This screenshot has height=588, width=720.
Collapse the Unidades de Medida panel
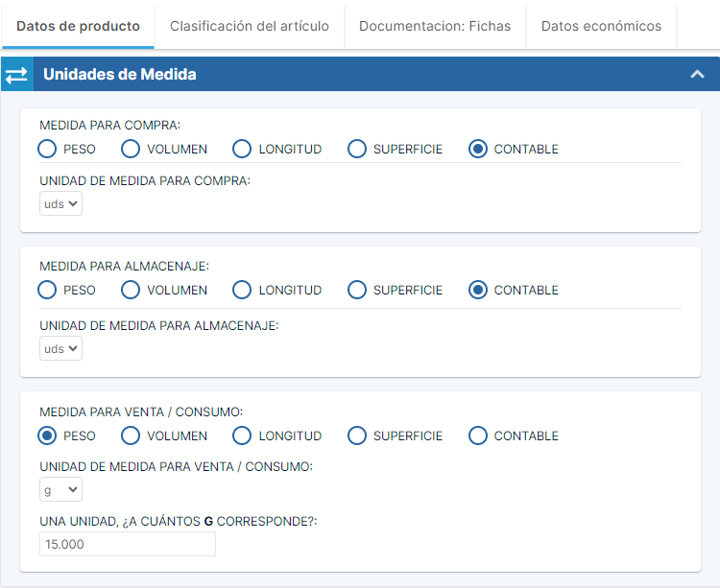pos(697,75)
